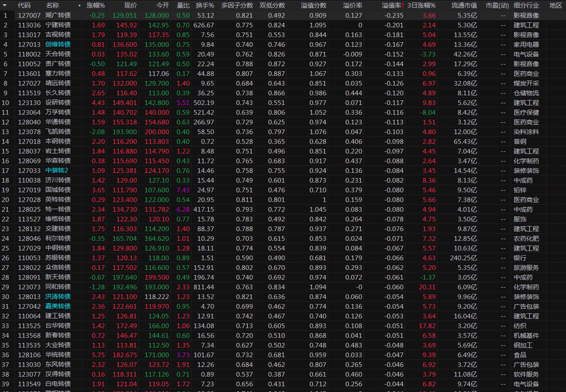Select row 岩土转债
Image resolution: width=566 pixels, height=392 pixels.
(x=283, y=151)
